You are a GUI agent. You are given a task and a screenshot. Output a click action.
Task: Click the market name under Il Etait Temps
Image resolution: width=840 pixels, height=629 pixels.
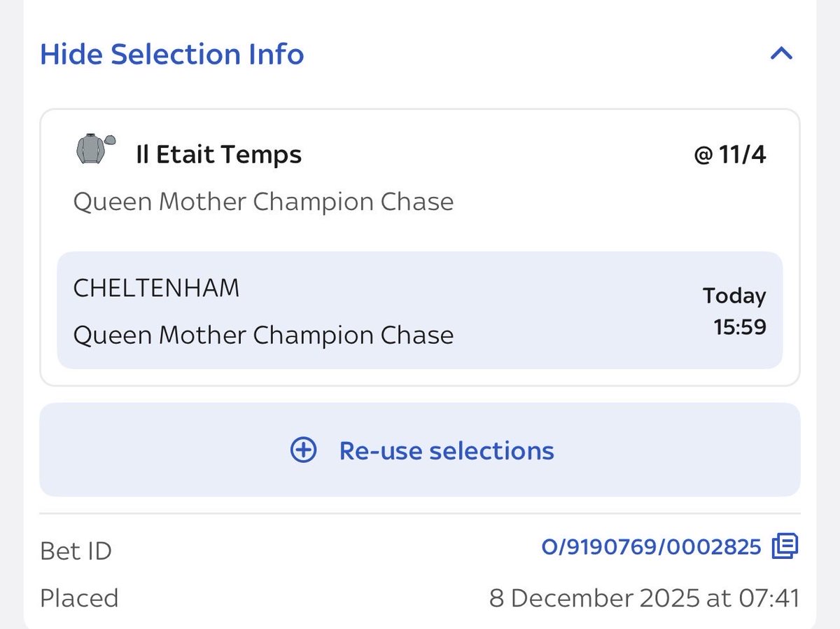pyautogui.click(x=263, y=202)
